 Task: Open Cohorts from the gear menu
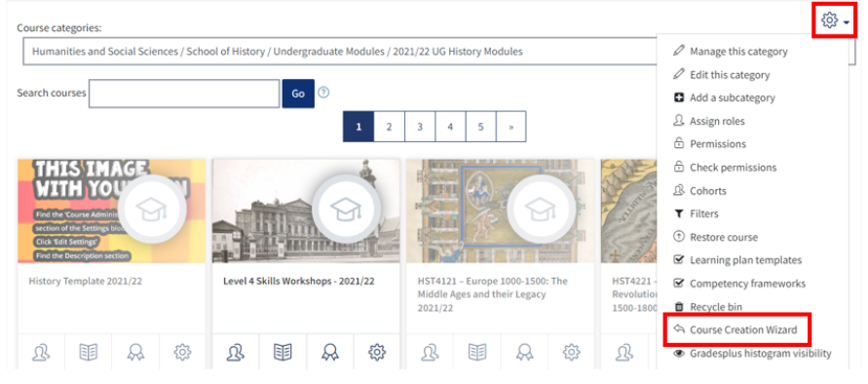pyautogui.click(x=708, y=191)
